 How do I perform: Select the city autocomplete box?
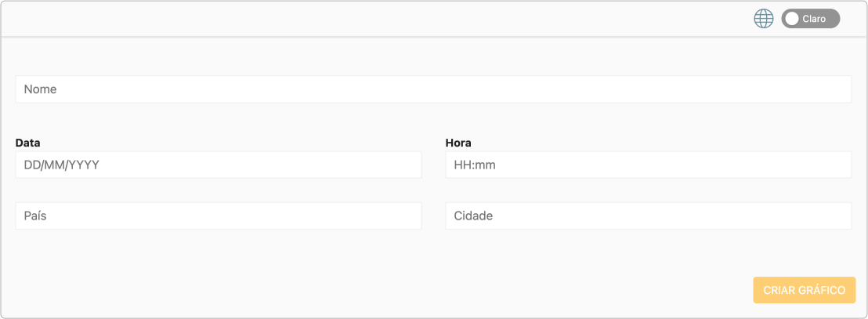[x=648, y=216]
